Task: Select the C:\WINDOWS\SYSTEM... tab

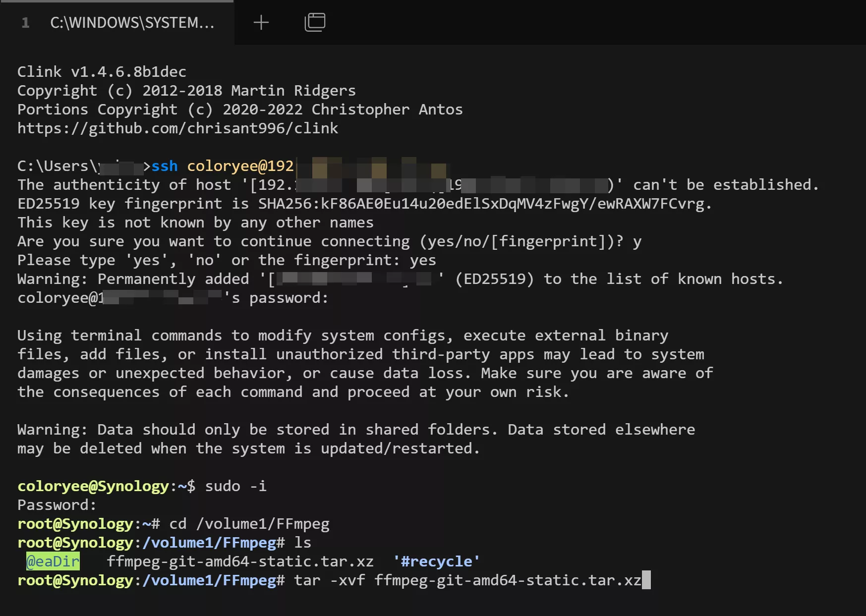Action: 117,23
